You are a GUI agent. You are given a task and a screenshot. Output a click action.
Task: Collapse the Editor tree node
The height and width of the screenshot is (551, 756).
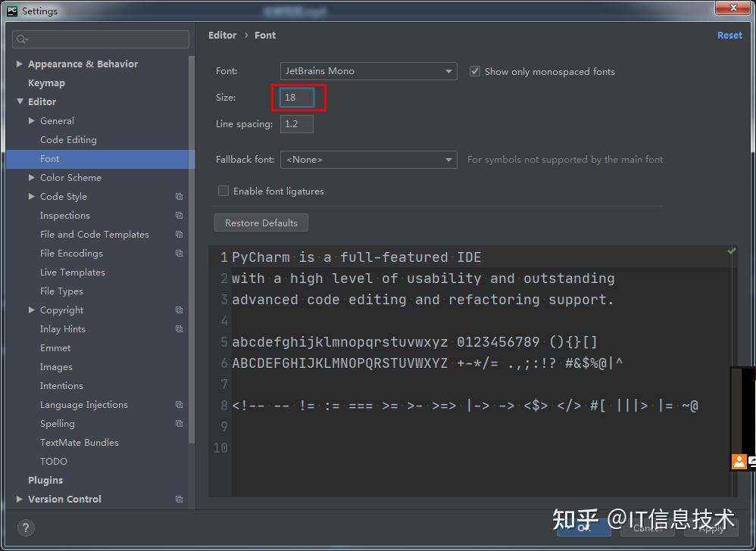tap(20, 101)
